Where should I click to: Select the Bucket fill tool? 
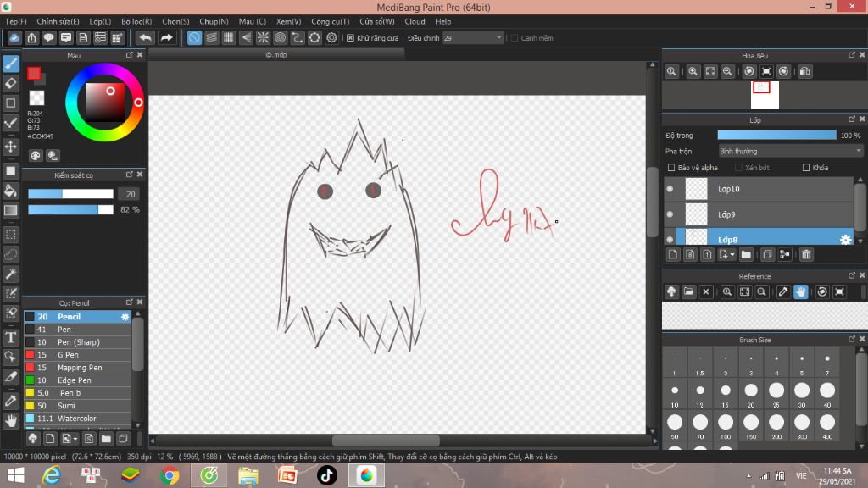10,191
